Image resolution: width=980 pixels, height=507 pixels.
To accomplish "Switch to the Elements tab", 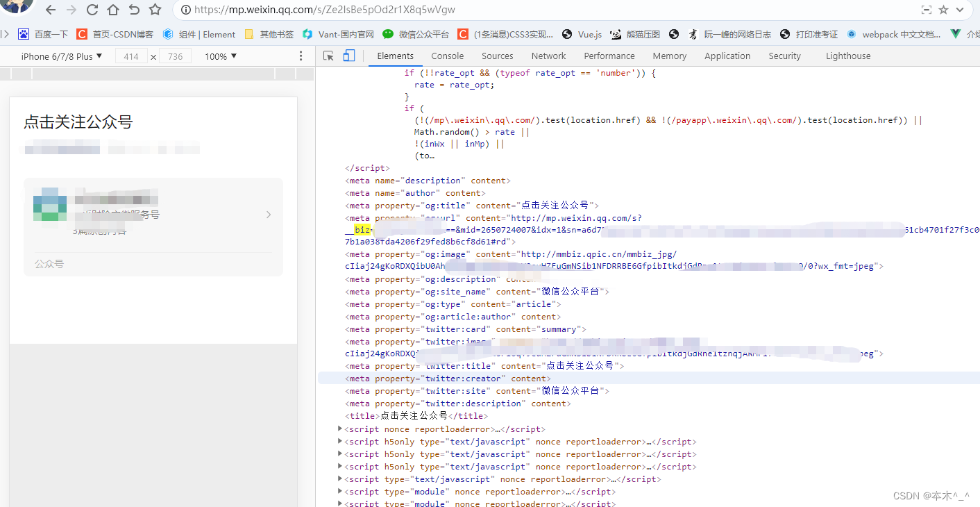I will 396,56.
